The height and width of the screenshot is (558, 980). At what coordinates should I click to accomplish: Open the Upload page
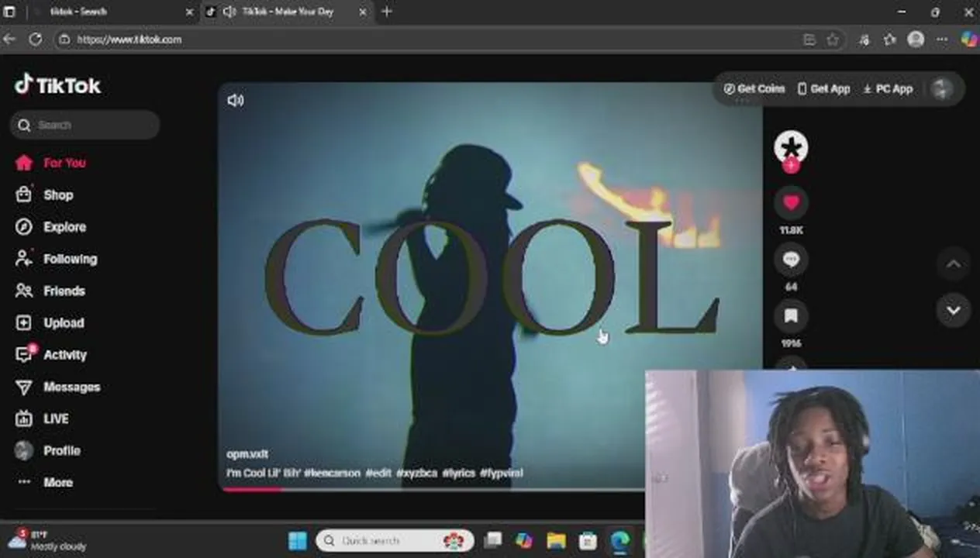tap(50, 322)
